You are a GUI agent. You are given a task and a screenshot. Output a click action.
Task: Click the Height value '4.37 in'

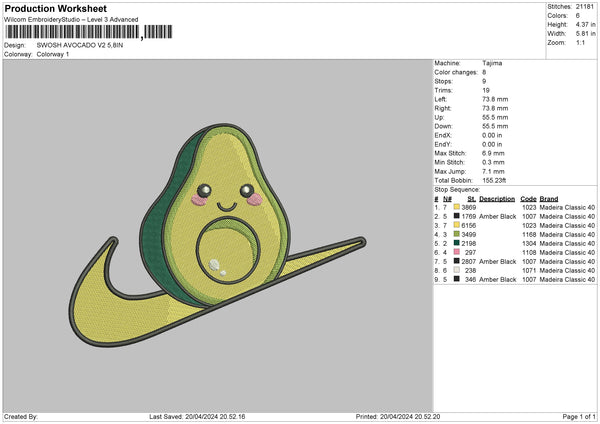click(x=585, y=24)
